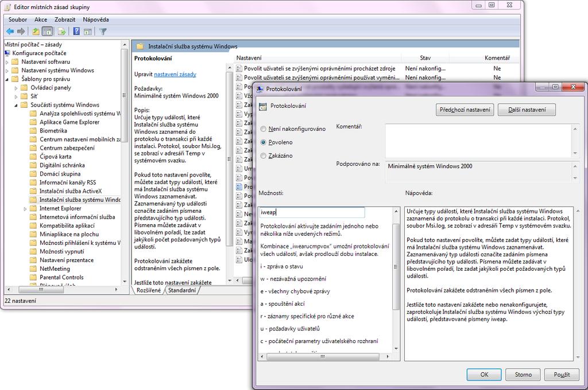Click the export list toolbar icon
The height and width of the screenshot is (390, 588).
pos(61,32)
